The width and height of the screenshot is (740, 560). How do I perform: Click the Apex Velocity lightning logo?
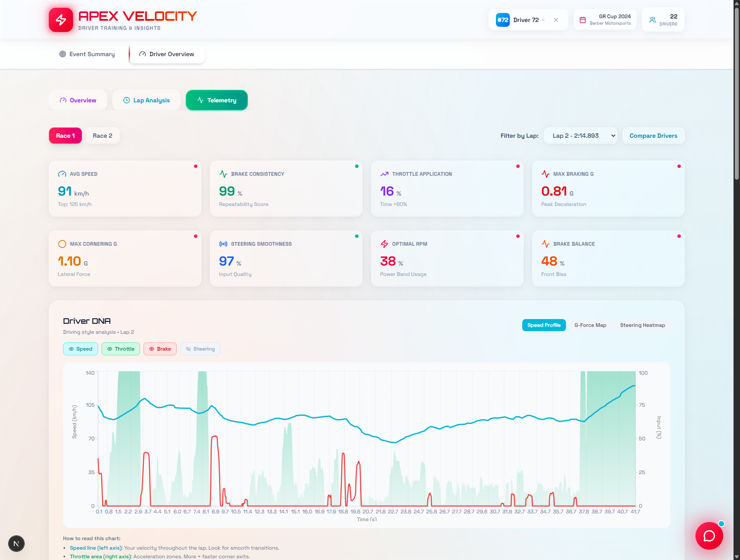coord(61,19)
